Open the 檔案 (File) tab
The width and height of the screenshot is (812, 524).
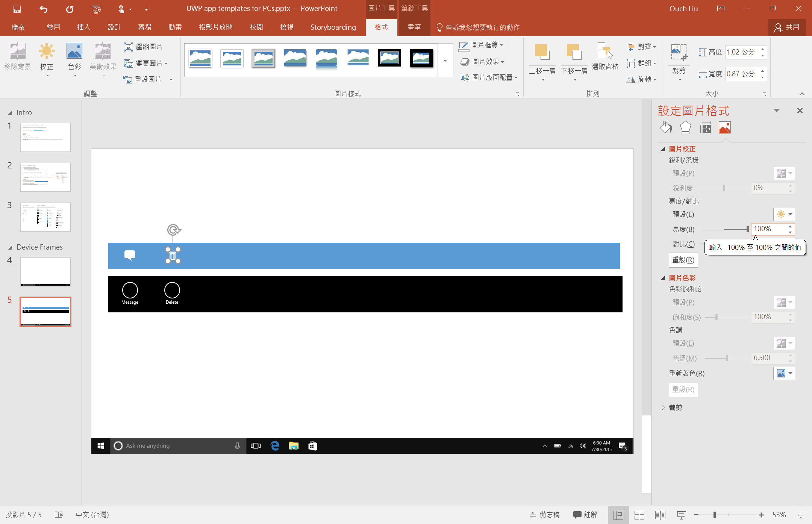pos(18,27)
